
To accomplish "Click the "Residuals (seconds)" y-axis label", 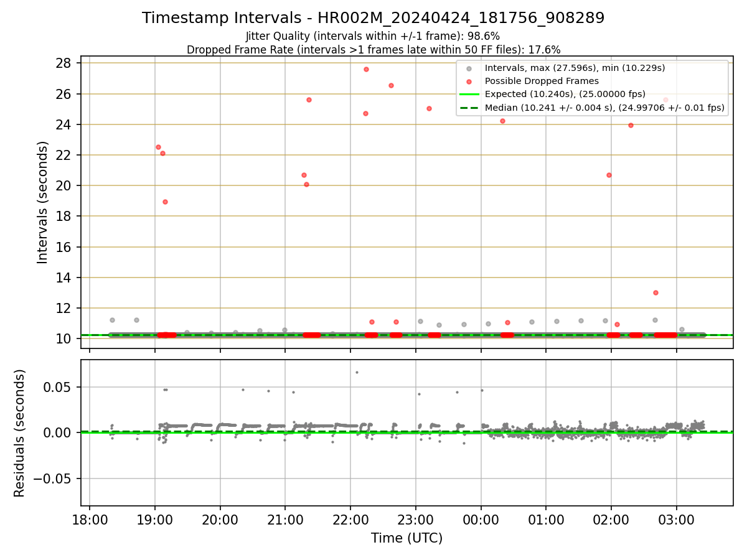I will pos(19,433).
